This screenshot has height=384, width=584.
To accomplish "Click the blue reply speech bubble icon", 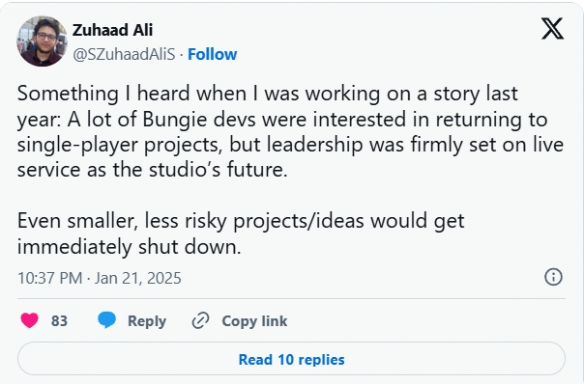I will click(107, 320).
